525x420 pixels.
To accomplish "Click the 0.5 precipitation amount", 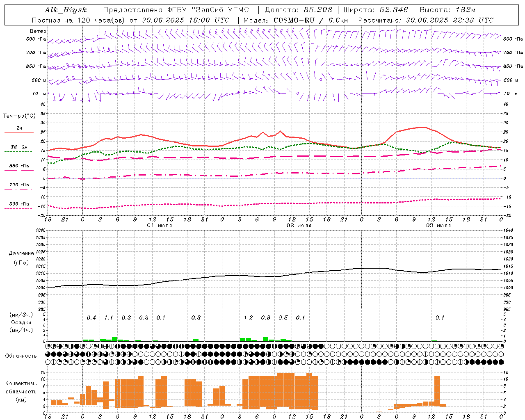I will point(283,318).
